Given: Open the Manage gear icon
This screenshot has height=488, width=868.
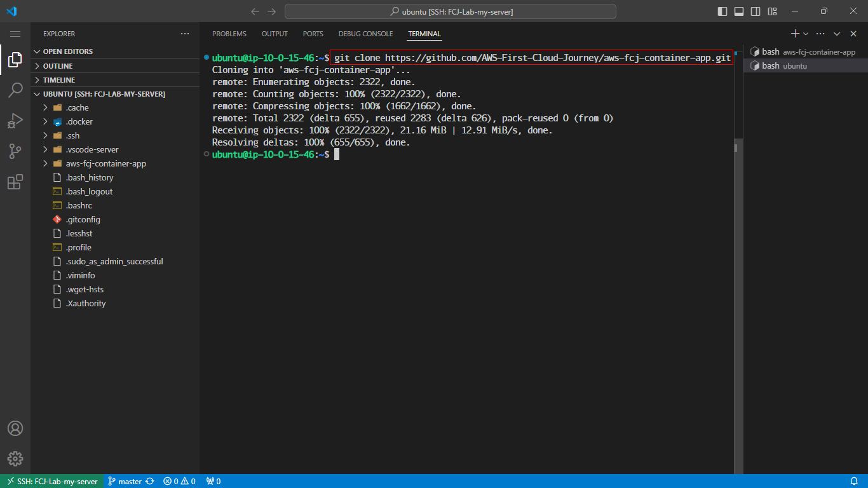Looking at the screenshot, I should click(15, 459).
